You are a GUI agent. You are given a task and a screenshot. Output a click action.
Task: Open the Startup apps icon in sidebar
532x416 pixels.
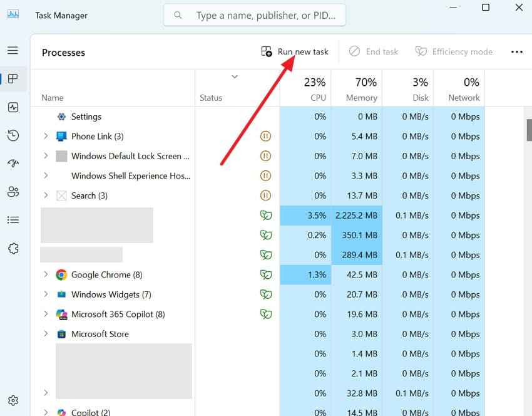pos(13,164)
